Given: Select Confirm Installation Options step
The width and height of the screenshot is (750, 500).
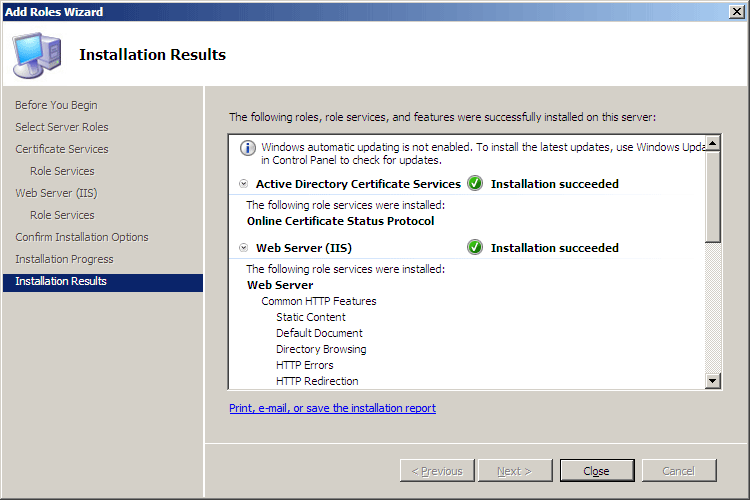Looking at the screenshot, I should point(82,237).
